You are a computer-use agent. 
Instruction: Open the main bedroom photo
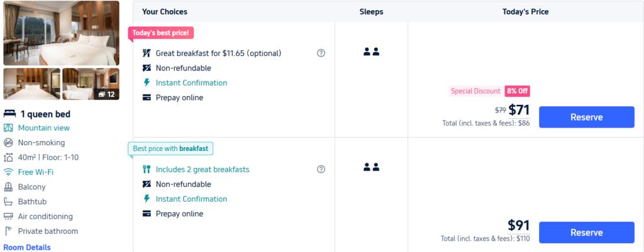coord(61,33)
